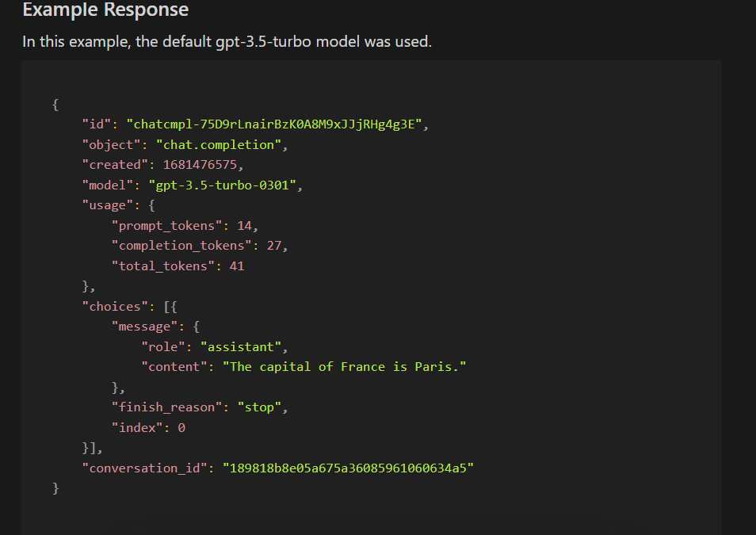Click the "id" key in JSON

(x=97, y=124)
